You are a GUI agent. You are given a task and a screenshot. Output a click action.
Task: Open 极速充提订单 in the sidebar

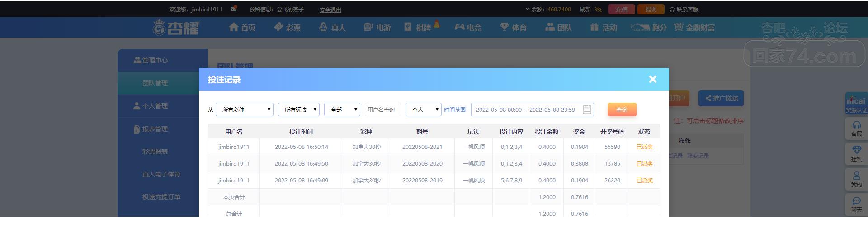click(161, 197)
